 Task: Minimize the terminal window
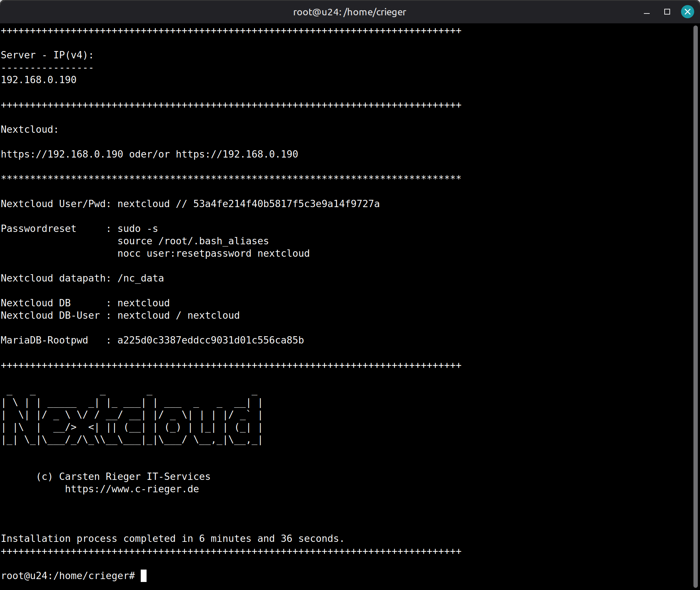pyautogui.click(x=647, y=12)
